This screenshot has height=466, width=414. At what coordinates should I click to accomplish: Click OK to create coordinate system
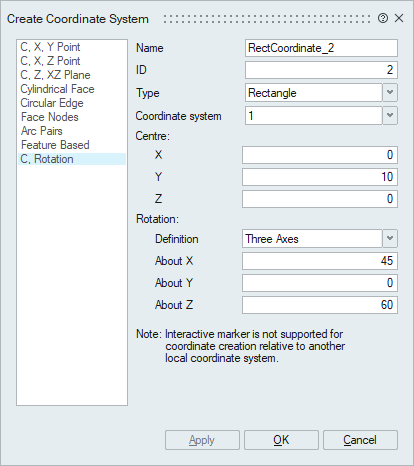[281, 440]
